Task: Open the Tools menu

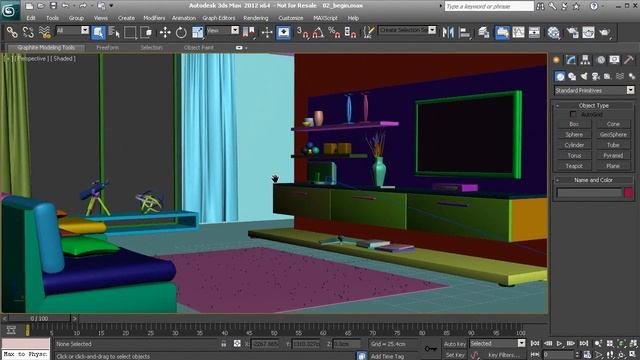Action: click(x=52, y=18)
